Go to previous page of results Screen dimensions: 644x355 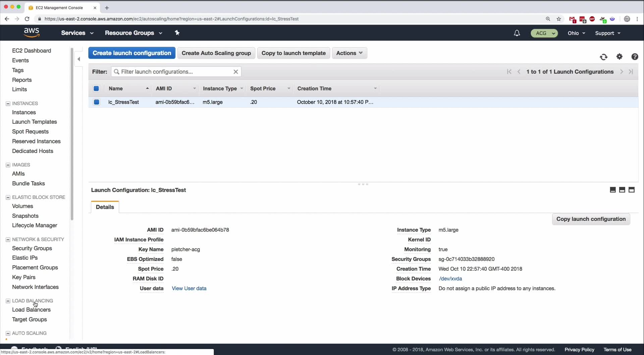tap(519, 71)
